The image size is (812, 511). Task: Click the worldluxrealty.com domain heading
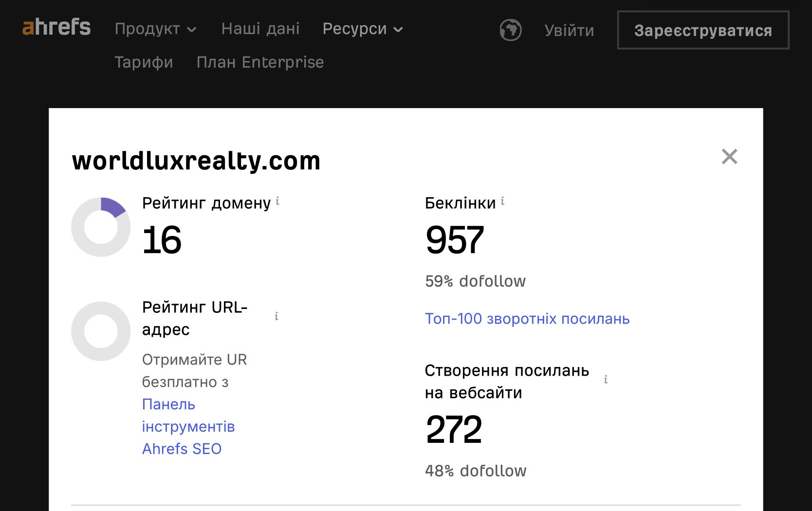click(x=196, y=161)
